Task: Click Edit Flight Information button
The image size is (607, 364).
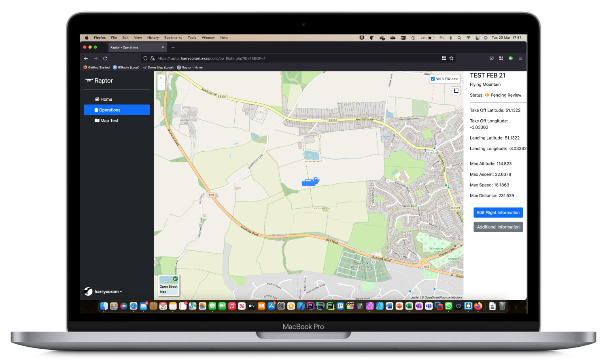Action: (x=498, y=213)
